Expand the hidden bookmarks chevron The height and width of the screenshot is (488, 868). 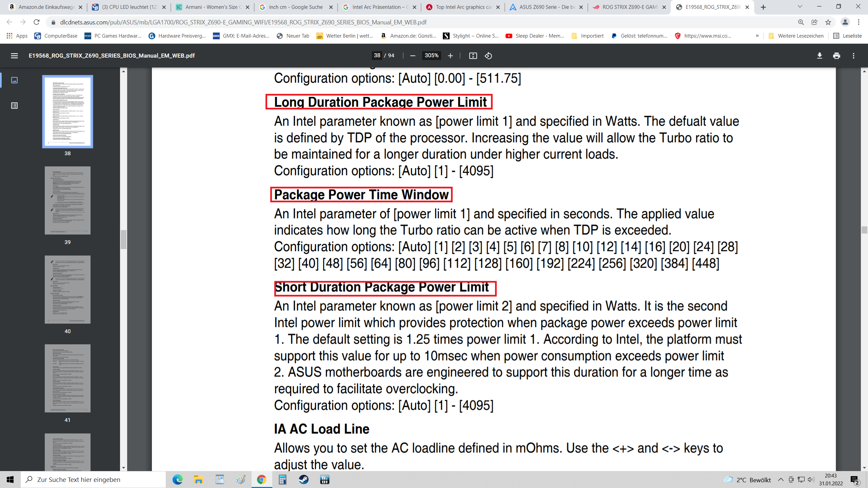tap(757, 36)
